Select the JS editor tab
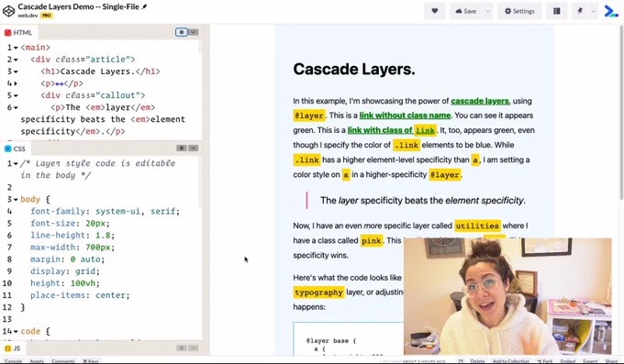Viewport: 624px width, 364px height. coord(12,348)
